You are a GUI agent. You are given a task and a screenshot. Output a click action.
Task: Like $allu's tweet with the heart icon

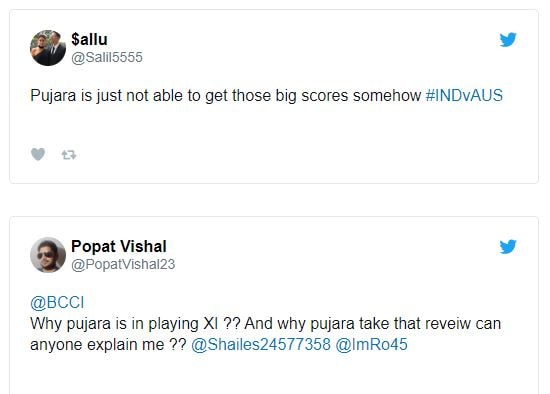click(38, 154)
